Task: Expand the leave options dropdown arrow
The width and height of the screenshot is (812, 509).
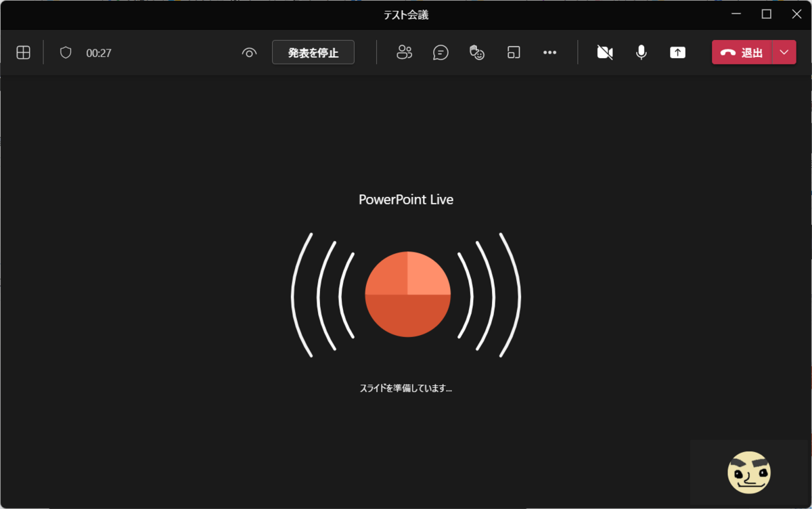Action: pos(784,53)
